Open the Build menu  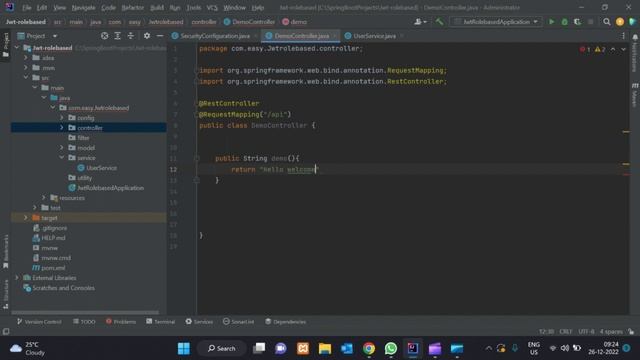[157, 7]
